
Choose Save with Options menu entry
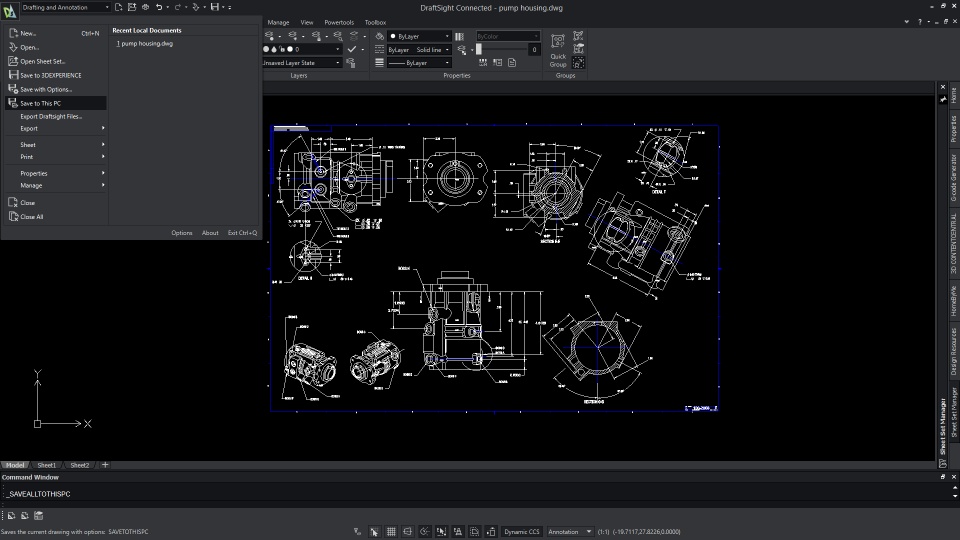[x=56, y=89]
